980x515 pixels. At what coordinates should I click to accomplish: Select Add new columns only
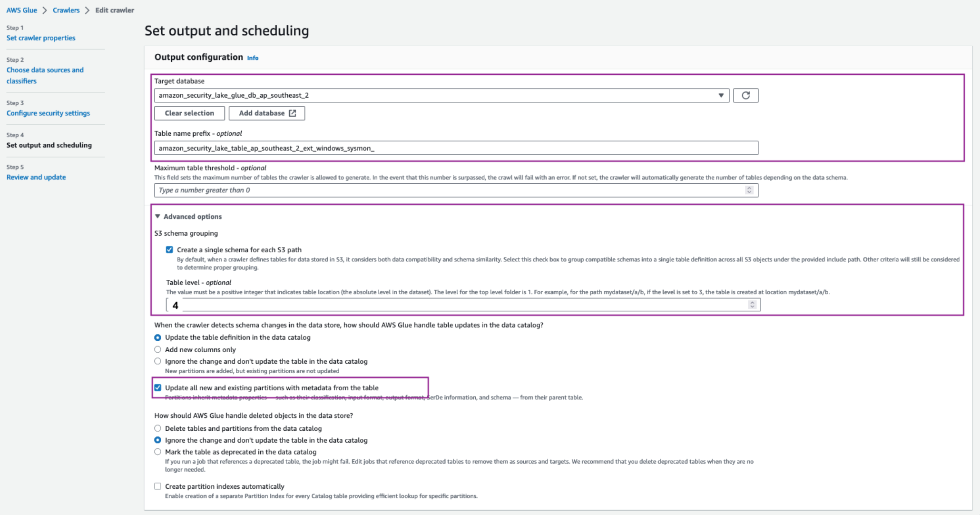point(157,349)
